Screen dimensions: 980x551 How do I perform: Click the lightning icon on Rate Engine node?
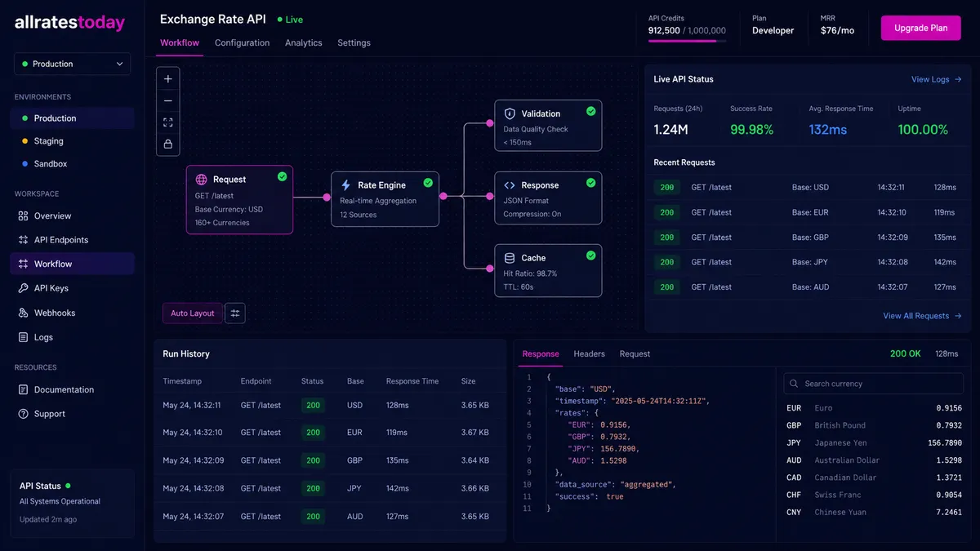coord(346,185)
